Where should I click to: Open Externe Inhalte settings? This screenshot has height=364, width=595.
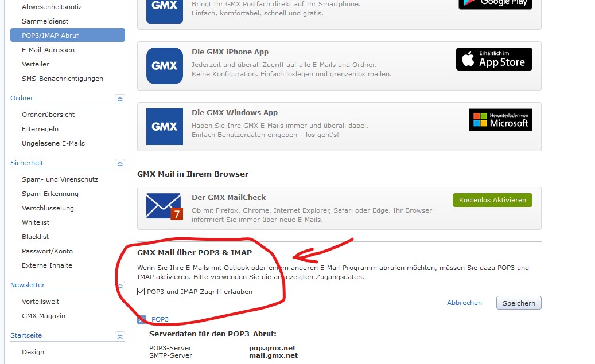click(47, 266)
